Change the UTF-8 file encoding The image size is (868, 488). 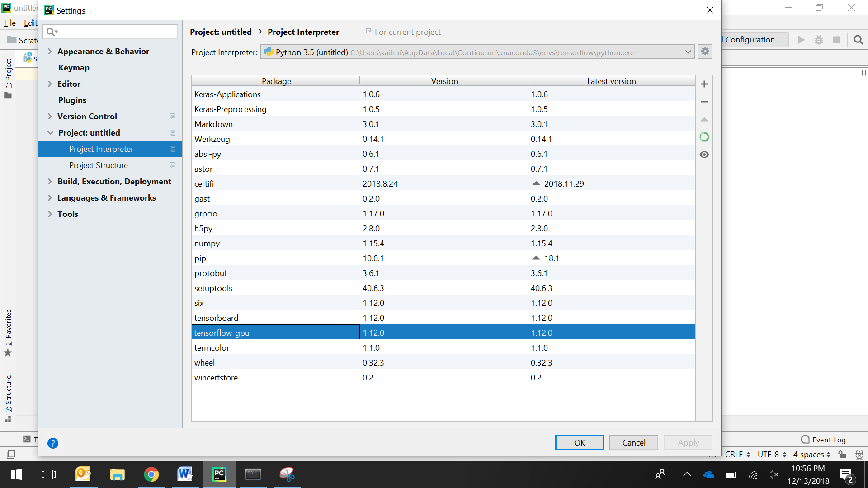[x=772, y=455]
